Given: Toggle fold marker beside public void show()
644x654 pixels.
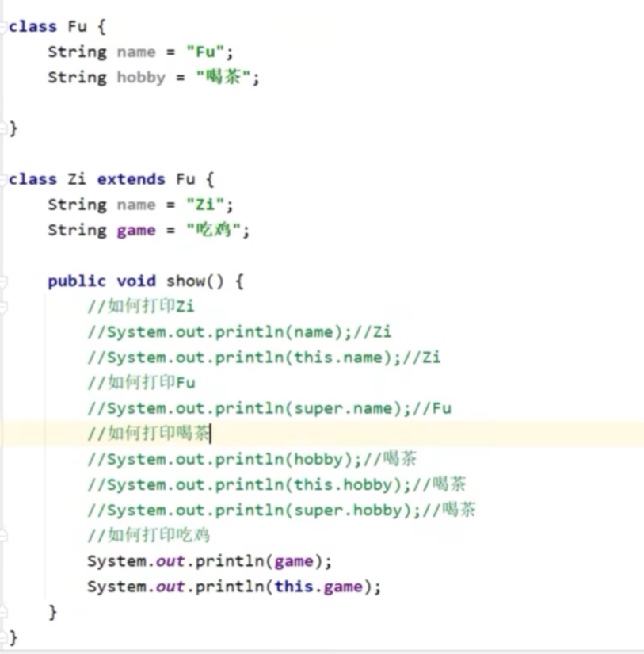Looking at the screenshot, I should (x=2, y=281).
